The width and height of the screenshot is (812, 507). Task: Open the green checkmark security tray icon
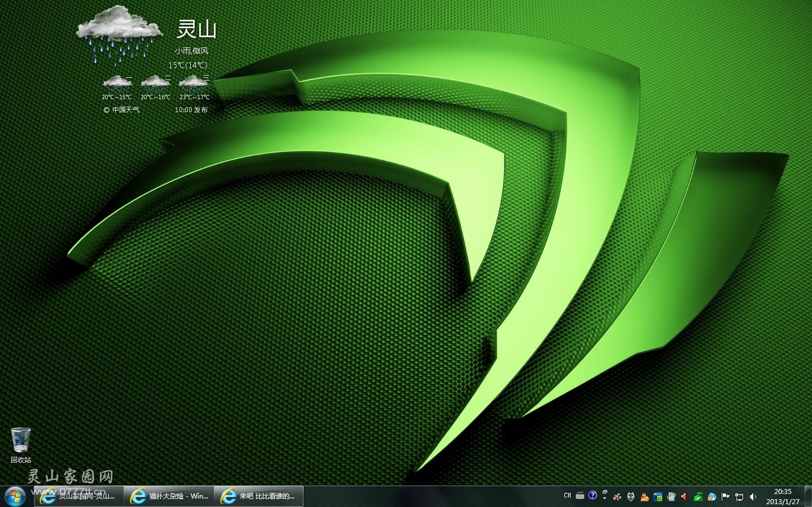(698, 497)
